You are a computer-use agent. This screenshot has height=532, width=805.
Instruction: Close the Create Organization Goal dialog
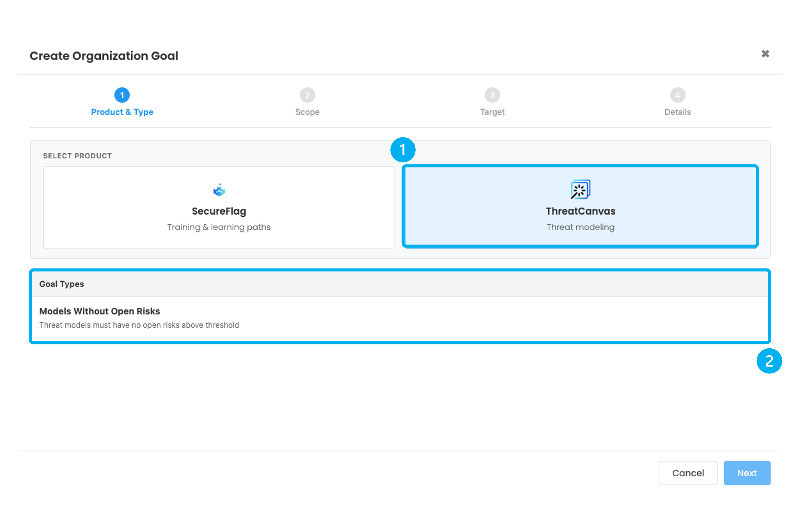(765, 54)
